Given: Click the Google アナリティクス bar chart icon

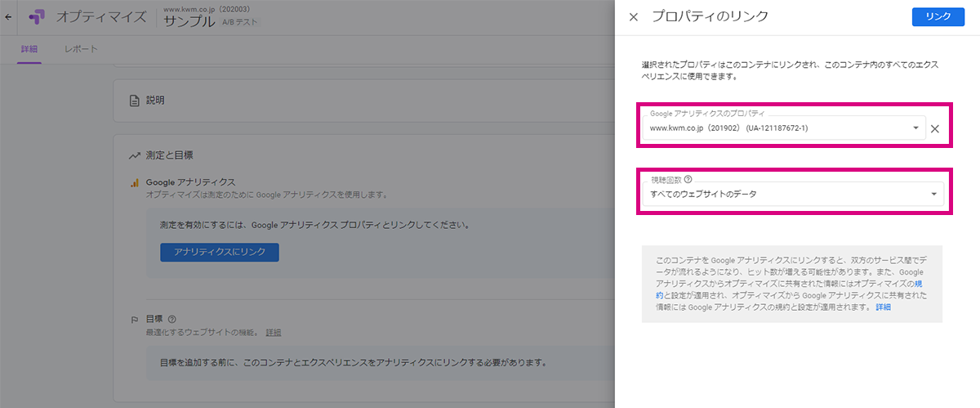Looking at the screenshot, I should pos(135,182).
